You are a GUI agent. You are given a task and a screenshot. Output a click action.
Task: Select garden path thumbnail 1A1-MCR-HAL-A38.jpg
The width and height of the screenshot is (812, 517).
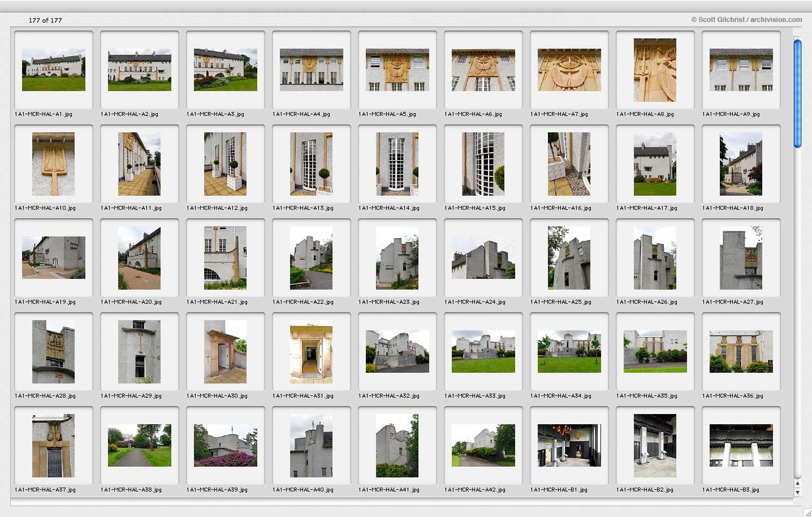[140, 445]
